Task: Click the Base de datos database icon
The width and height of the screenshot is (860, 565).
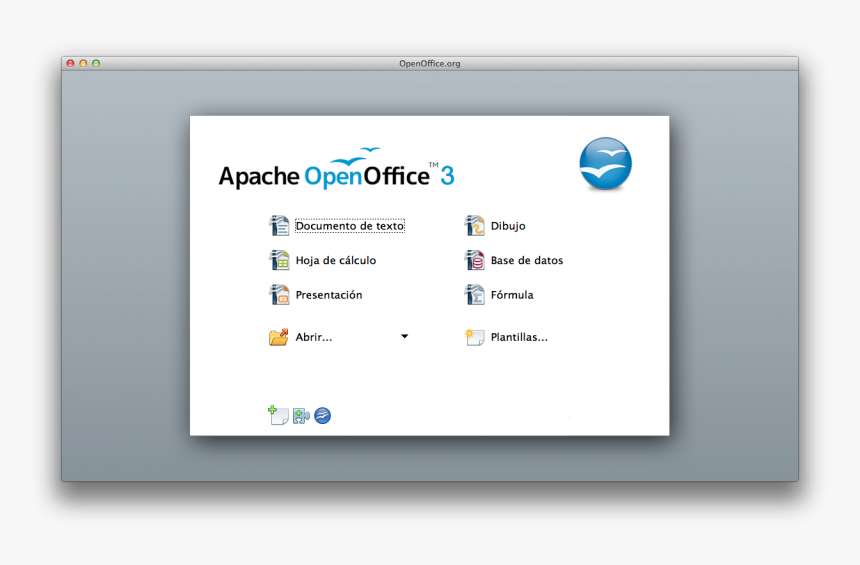Action: click(x=474, y=260)
